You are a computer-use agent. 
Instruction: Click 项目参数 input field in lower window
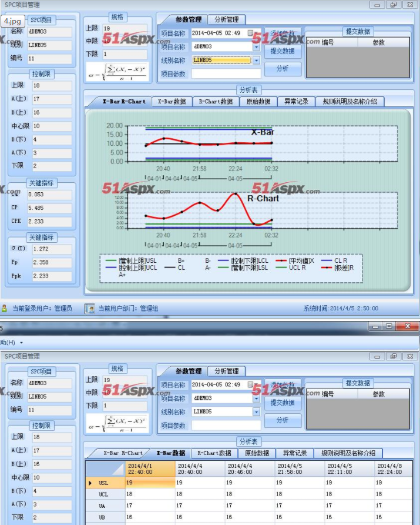point(226,425)
